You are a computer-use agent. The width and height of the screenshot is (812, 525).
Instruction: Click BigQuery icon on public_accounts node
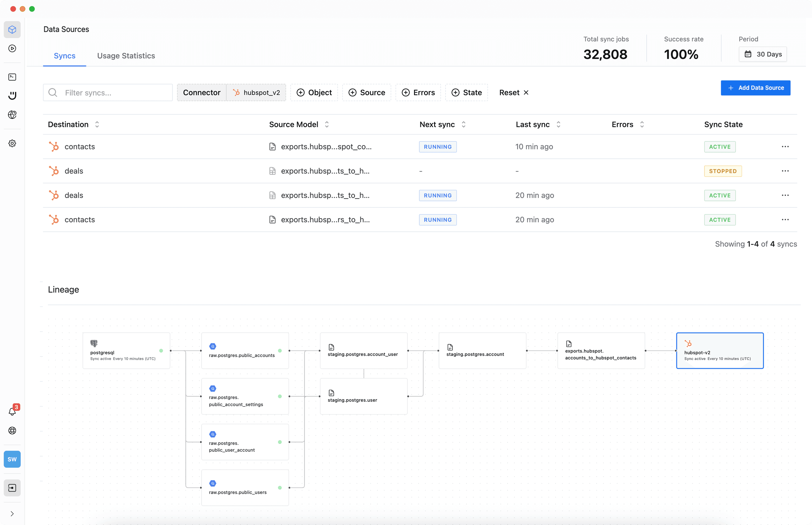(x=213, y=346)
